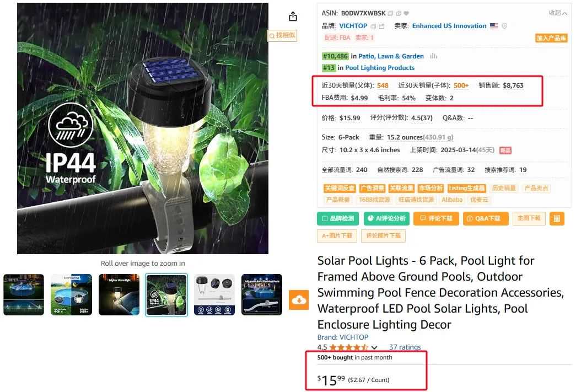Screen dimensions: 581x392
Task: Click the rank trend chart icon after Patio, Lawn & Garden
Action: click(x=433, y=56)
